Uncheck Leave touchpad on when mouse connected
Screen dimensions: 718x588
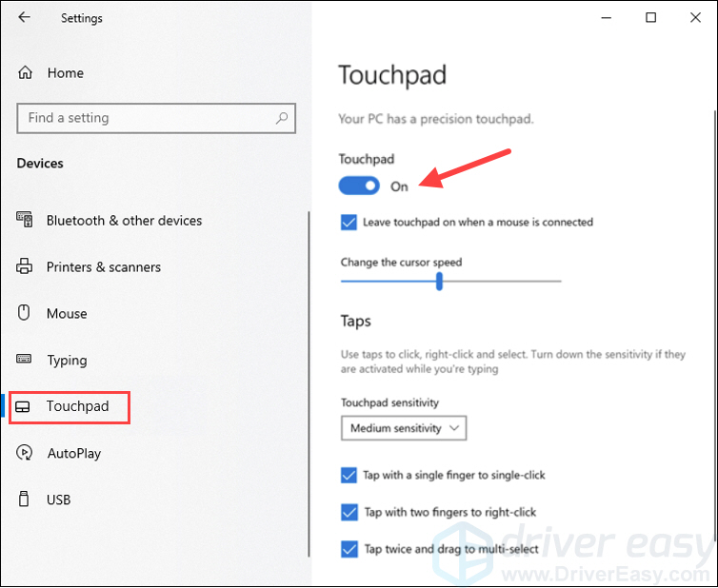pos(349,223)
